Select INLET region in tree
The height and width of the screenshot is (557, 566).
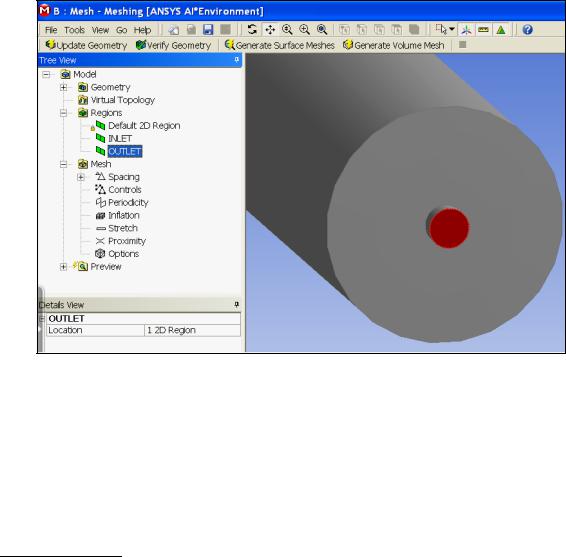click(x=120, y=139)
